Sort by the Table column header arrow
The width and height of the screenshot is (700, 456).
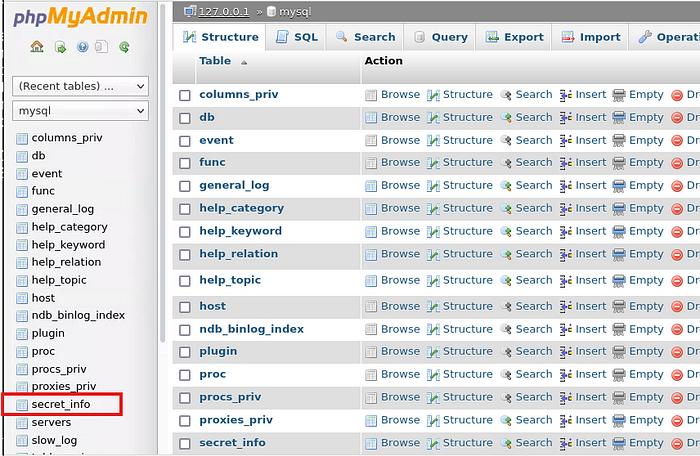click(x=244, y=63)
